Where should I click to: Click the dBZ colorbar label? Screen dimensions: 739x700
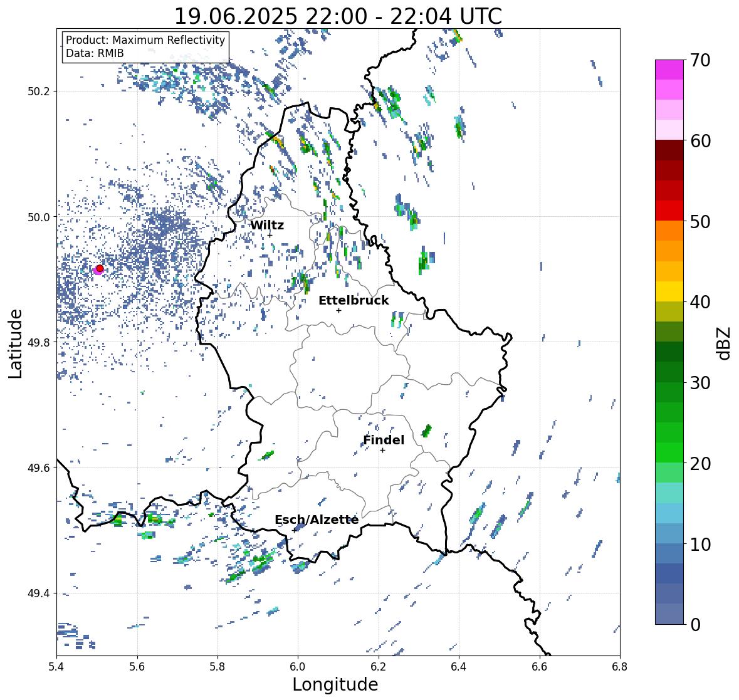click(x=725, y=343)
